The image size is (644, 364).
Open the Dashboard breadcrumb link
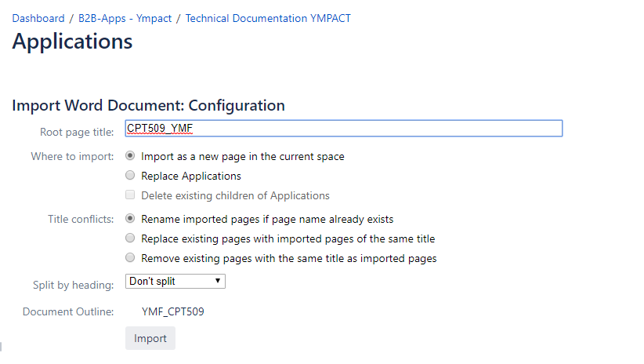(38, 19)
